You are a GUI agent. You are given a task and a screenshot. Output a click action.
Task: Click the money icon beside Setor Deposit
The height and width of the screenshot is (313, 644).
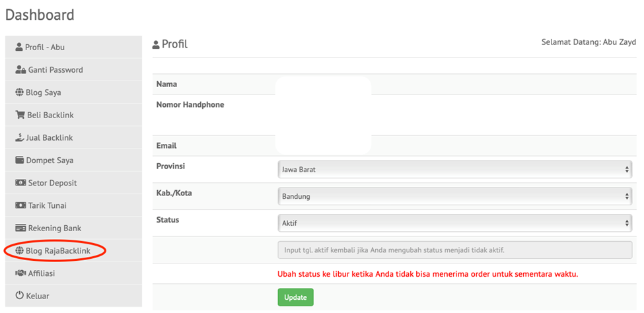pyautogui.click(x=20, y=183)
